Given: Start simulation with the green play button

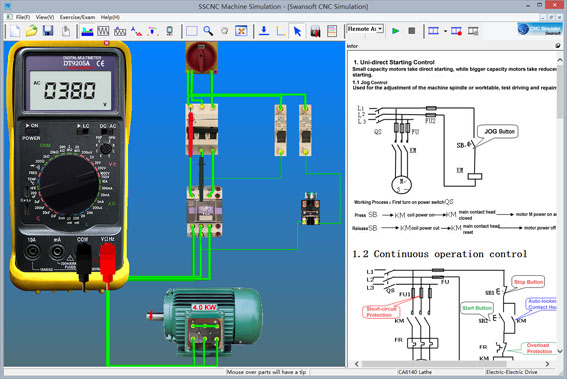Looking at the screenshot, I should pyautogui.click(x=396, y=31).
